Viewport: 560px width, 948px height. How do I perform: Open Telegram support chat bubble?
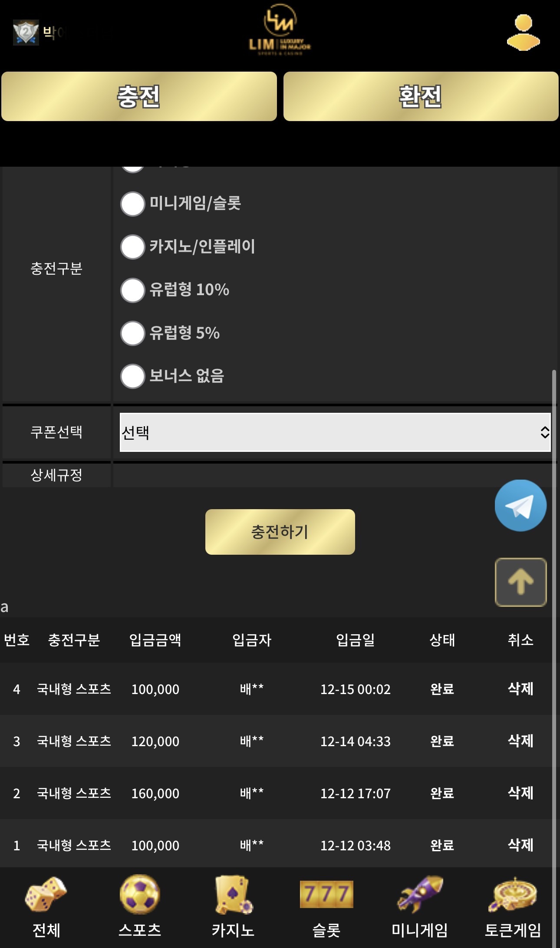pyautogui.click(x=520, y=505)
